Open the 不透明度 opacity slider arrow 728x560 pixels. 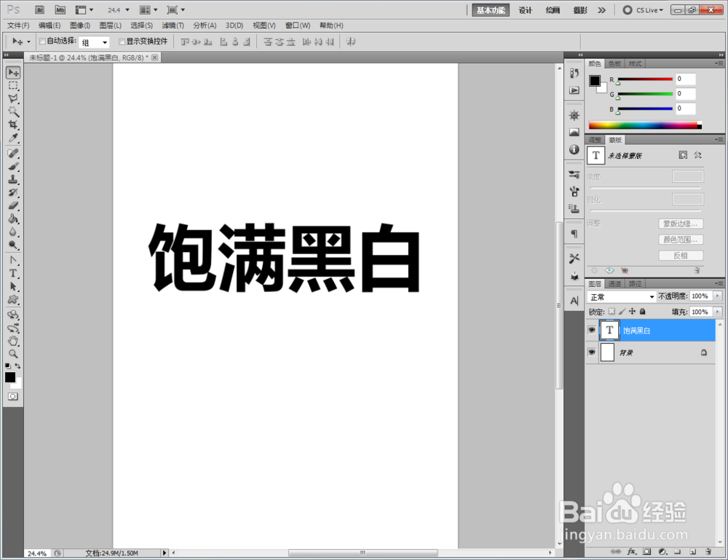pos(718,296)
